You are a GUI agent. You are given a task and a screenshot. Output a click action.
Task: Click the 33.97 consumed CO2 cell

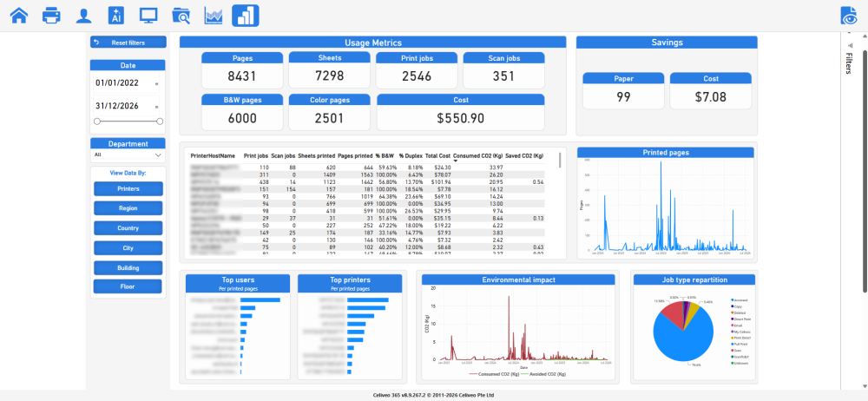click(496, 168)
